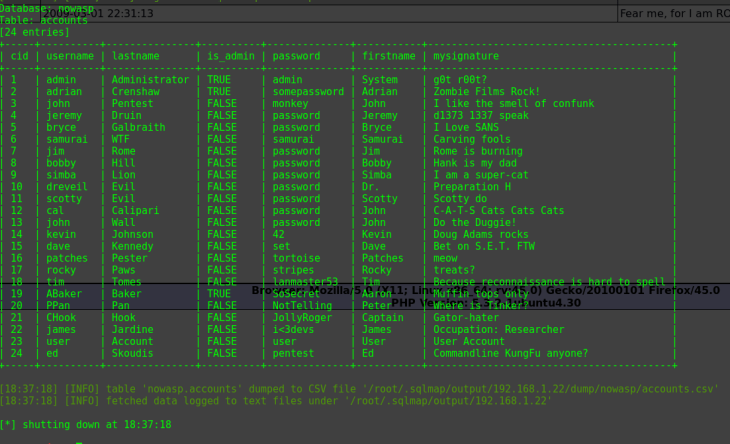
Task: Click the signature 'treats?'
Action: tap(454, 270)
